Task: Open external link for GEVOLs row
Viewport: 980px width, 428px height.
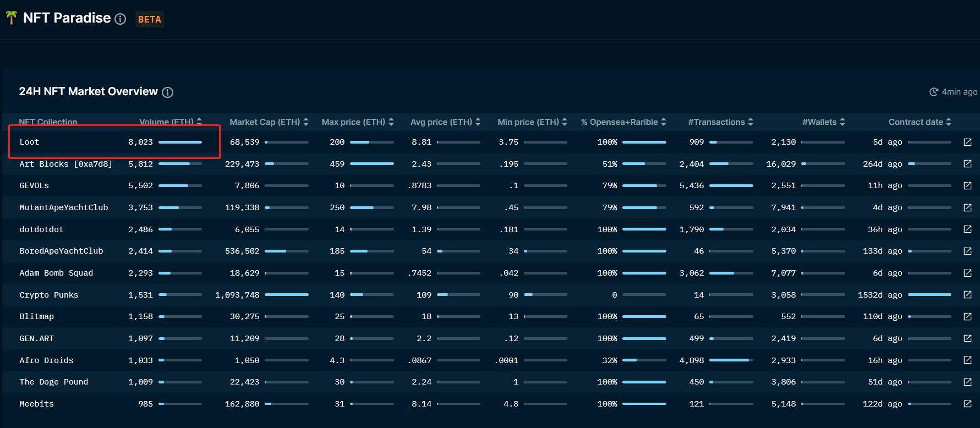Action: tap(967, 186)
